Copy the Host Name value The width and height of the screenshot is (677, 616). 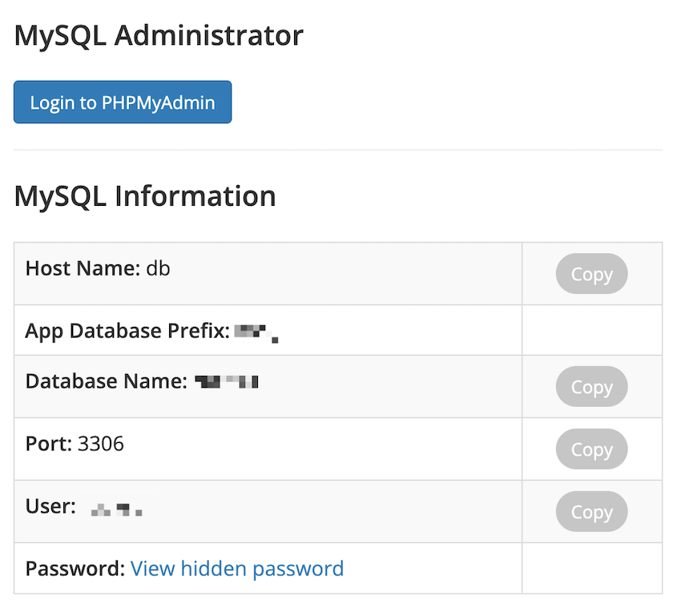click(x=591, y=273)
